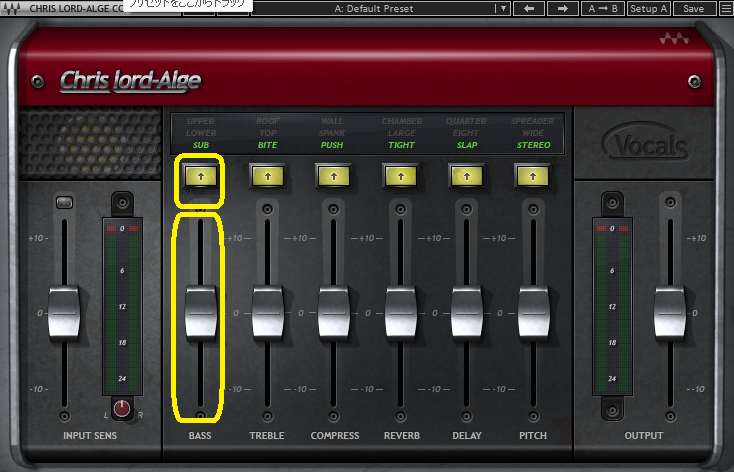The image size is (734, 472).
Task: Click the Save button
Action: (x=693, y=8)
